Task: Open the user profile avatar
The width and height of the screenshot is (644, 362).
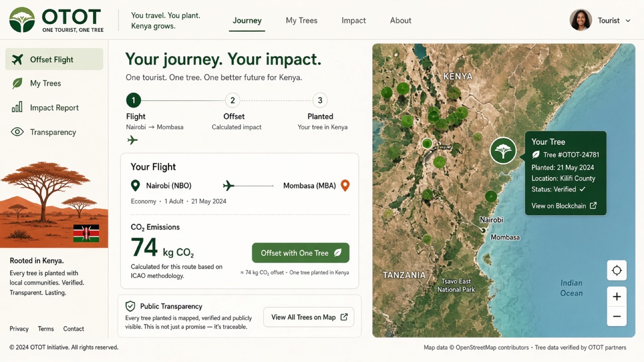Action: pos(580,20)
